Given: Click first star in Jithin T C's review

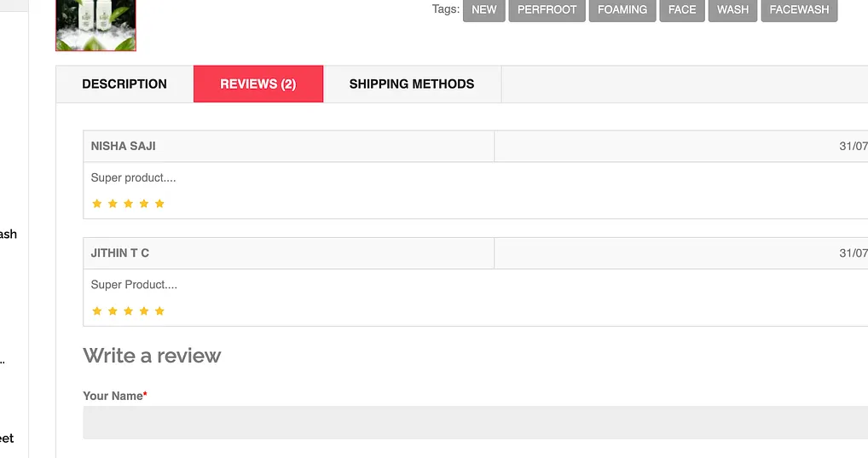Looking at the screenshot, I should (x=96, y=311).
